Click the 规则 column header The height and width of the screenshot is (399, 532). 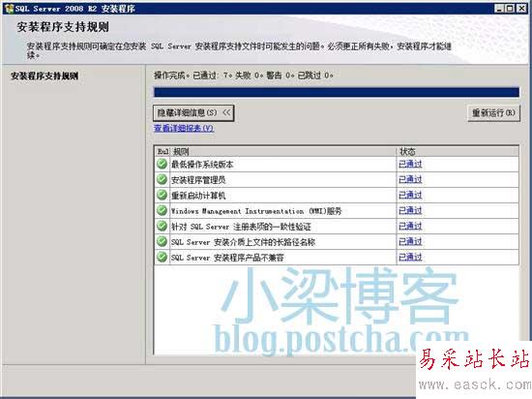pos(283,151)
